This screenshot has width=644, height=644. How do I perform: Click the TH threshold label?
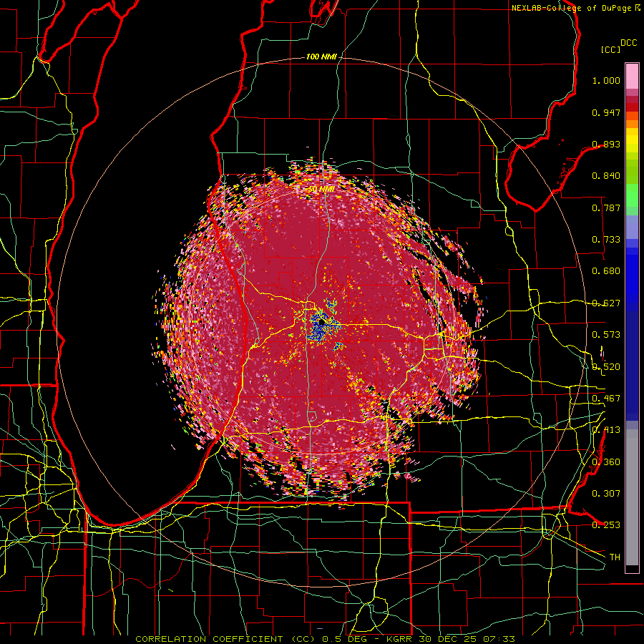(x=615, y=557)
